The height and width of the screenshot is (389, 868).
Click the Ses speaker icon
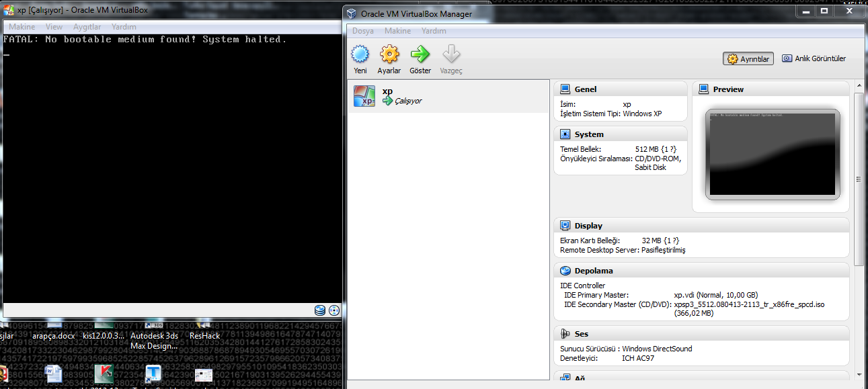pos(565,334)
